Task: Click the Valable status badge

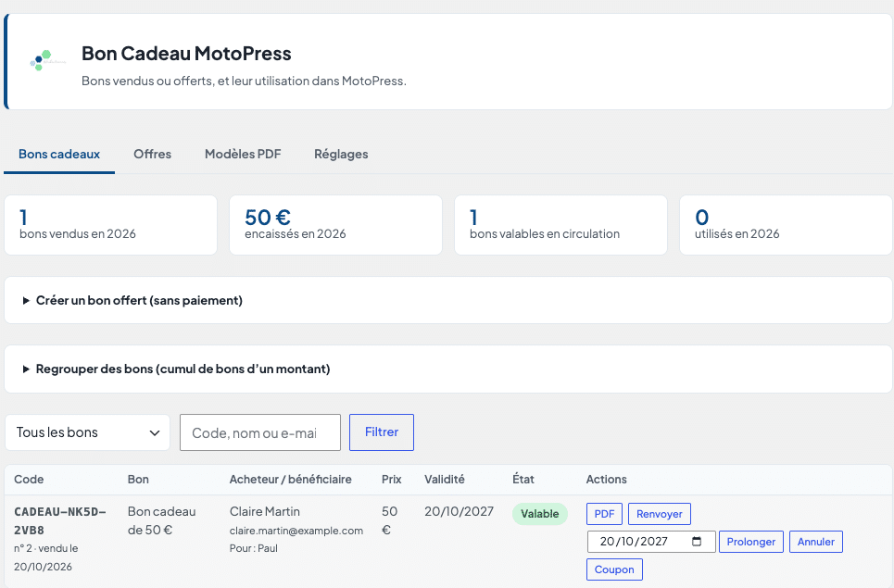Action: (539, 514)
